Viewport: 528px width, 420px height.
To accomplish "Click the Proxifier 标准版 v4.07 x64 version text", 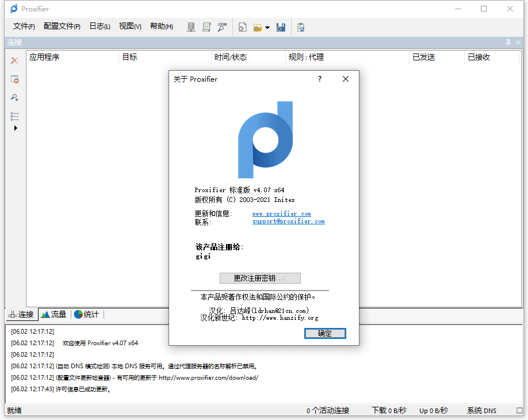I will tap(239, 190).
